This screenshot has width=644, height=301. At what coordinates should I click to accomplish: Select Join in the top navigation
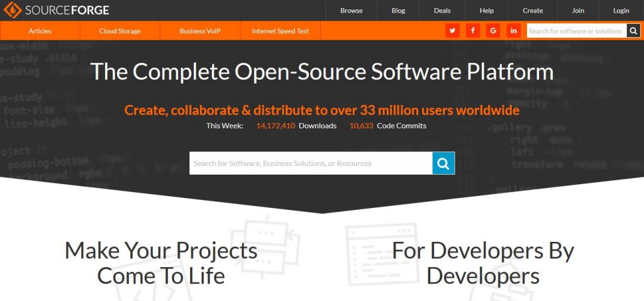[578, 11]
